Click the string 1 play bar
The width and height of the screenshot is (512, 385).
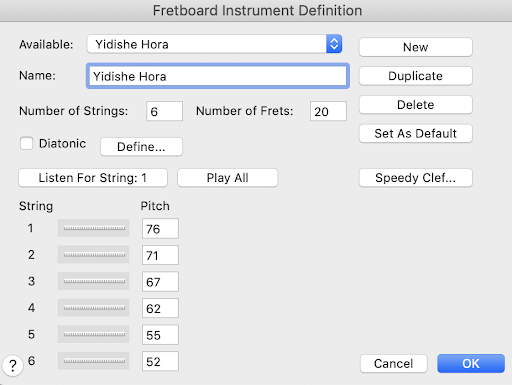(93, 228)
